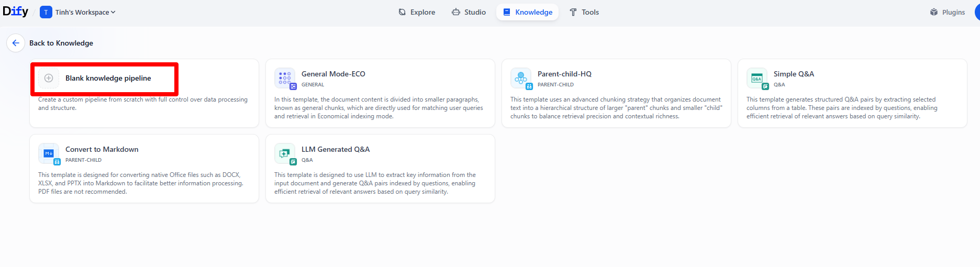This screenshot has width=980, height=267.
Task: Go to the Tools tab
Action: 584,12
